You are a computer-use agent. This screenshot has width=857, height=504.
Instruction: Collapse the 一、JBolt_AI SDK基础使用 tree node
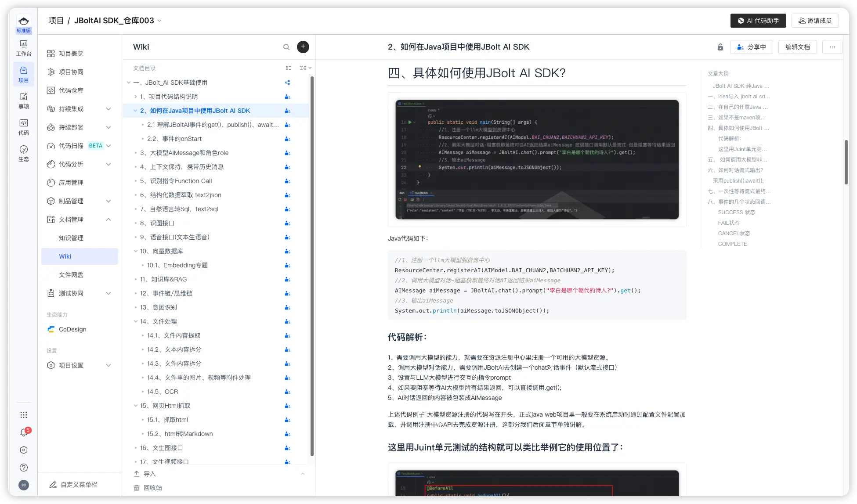pyautogui.click(x=129, y=83)
